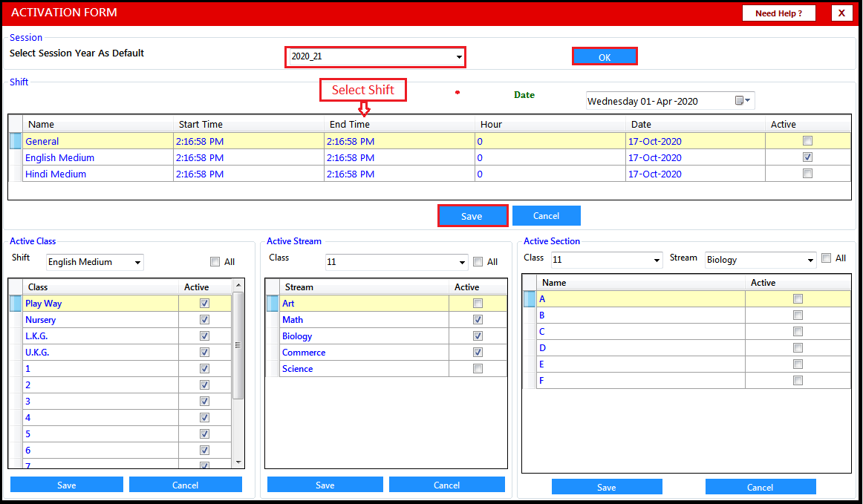The image size is (863, 504).
Task: Select the Play Way class row
Action: [120, 303]
